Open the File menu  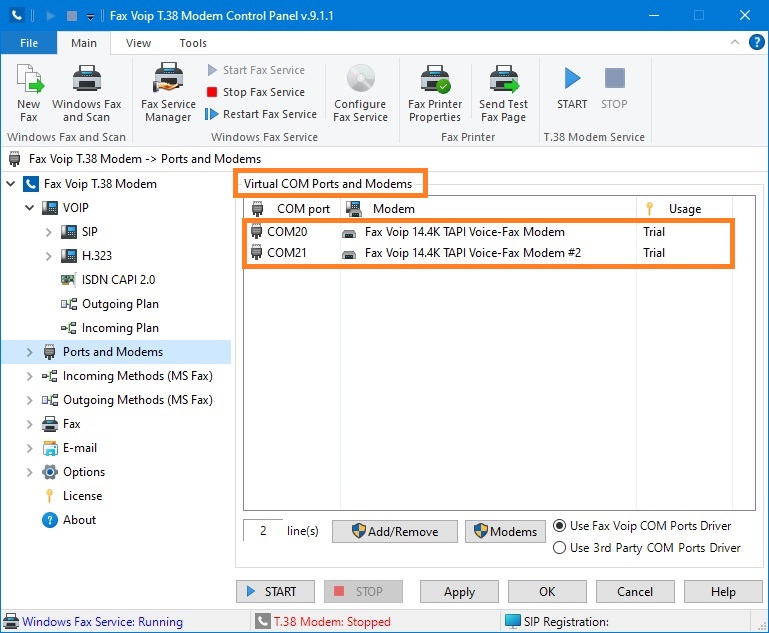tap(29, 43)
